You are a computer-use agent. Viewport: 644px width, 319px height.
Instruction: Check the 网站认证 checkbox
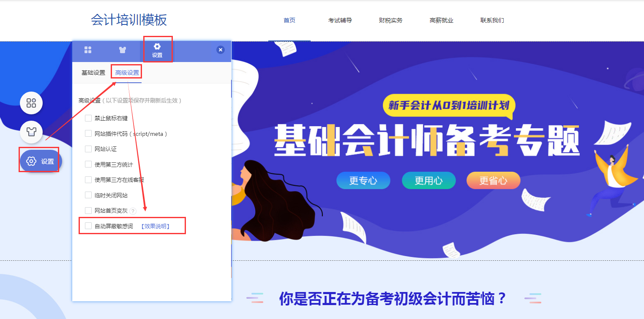[x=88, y=149]
